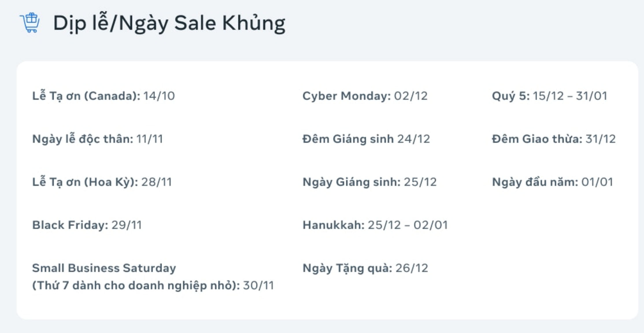Click the shopping cart gift icon

30,23
